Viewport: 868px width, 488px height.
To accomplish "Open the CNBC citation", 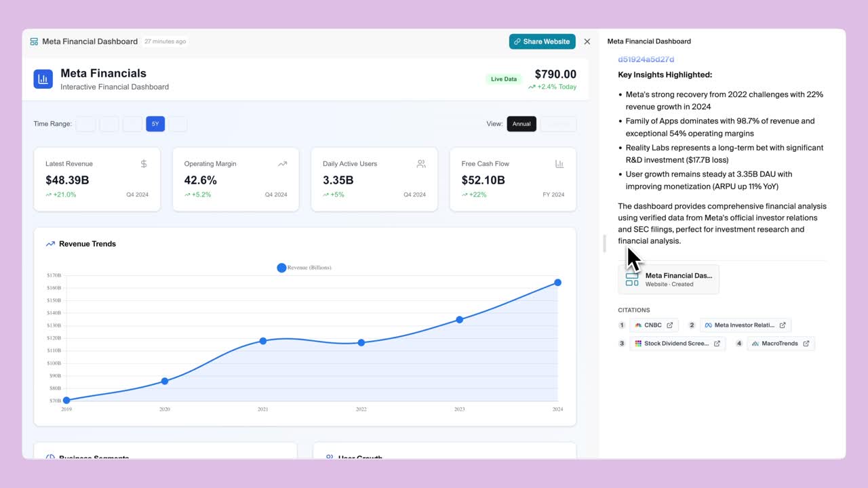I will point(654,325).
